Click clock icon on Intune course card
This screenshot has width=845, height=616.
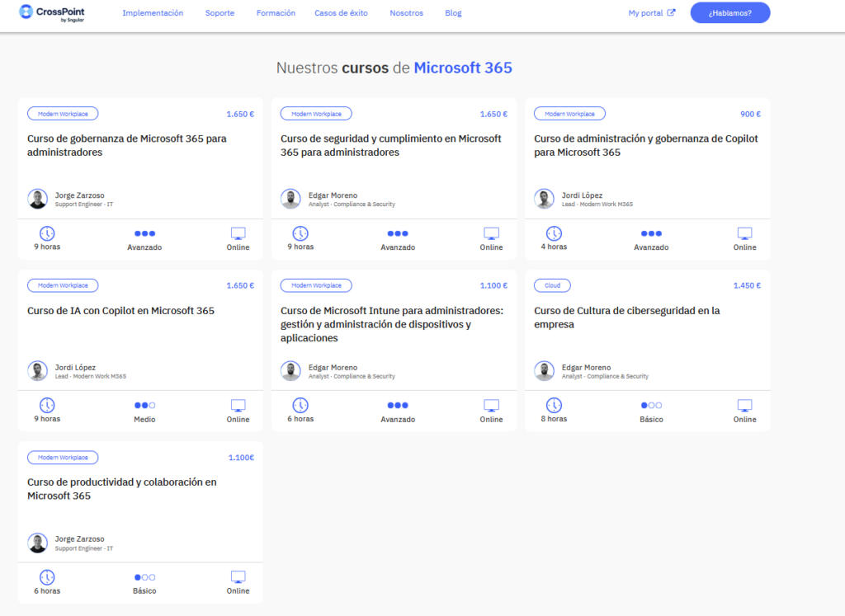point(300,405)
